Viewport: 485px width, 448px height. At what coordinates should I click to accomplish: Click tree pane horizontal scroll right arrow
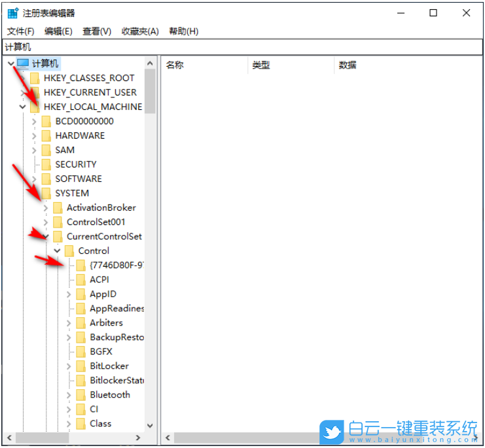[138, 438]
